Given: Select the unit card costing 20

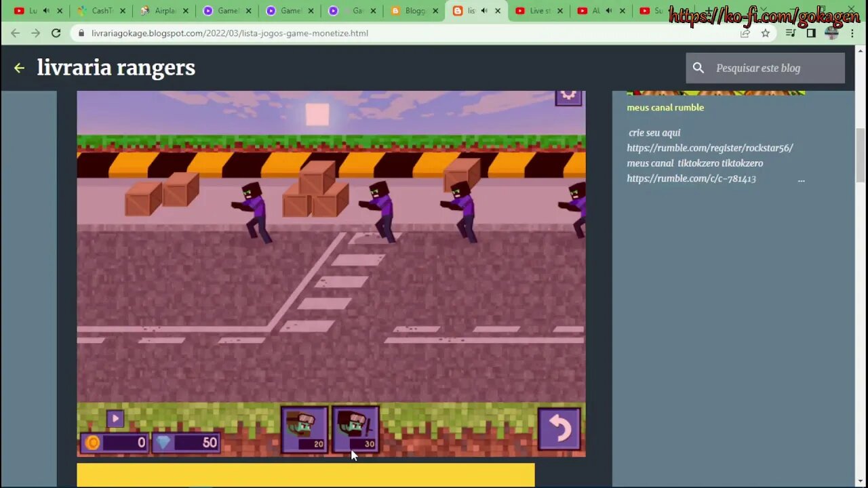Looking at the screenshot, I should (x=304, y=429).
